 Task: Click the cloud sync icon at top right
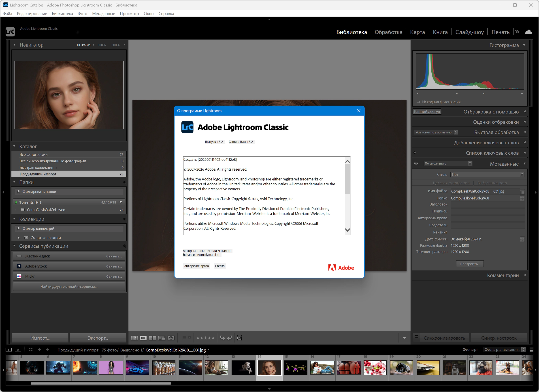tap(528, 32)
